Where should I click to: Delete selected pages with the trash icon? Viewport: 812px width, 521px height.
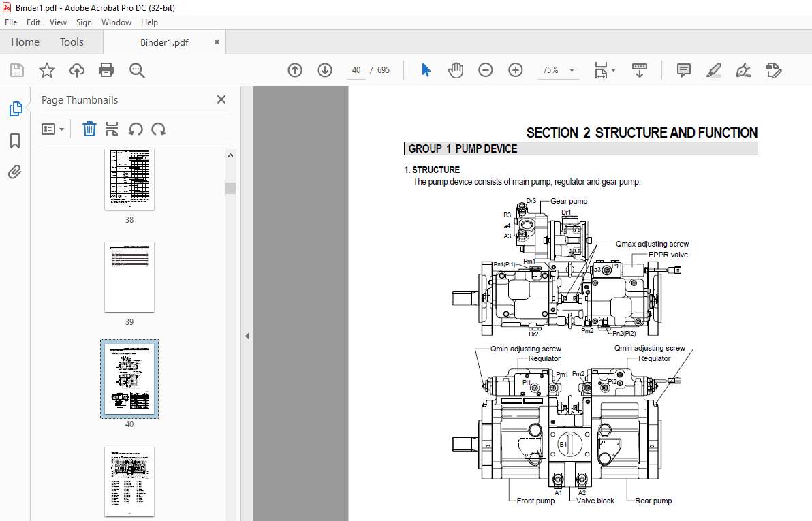pos(89,129)
